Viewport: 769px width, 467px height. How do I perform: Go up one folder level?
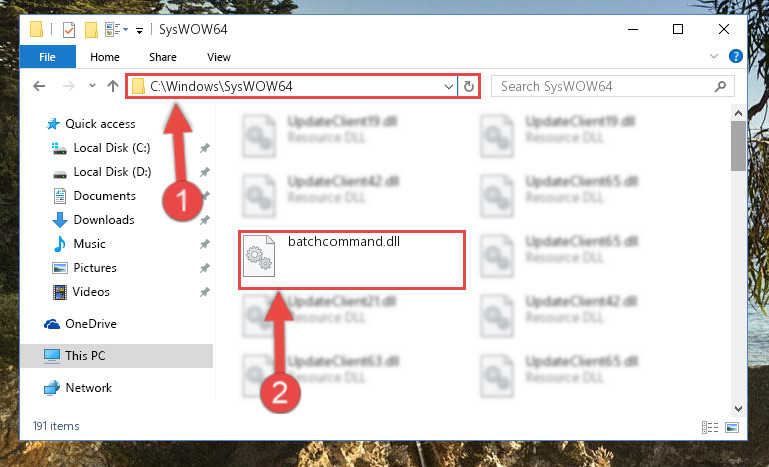click(113, 86)
